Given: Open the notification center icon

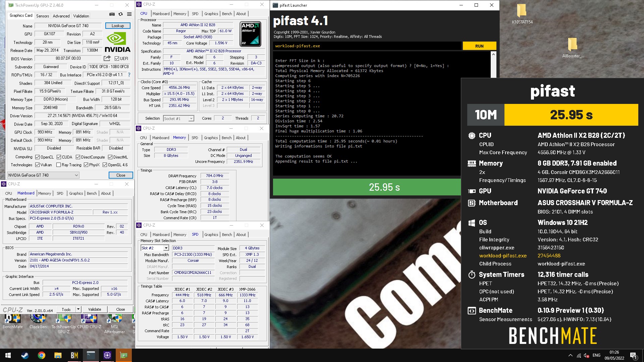Looking at the screenshot, I should click(633, 355).
